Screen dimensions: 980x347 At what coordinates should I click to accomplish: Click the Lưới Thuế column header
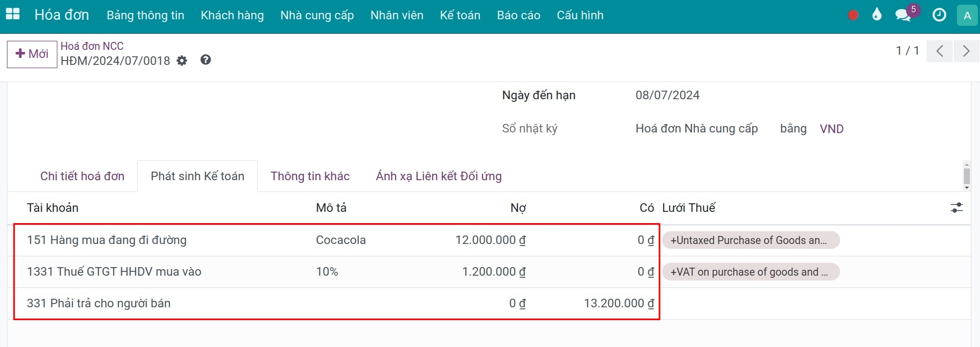pyautogui.click(x=689, y=208)
